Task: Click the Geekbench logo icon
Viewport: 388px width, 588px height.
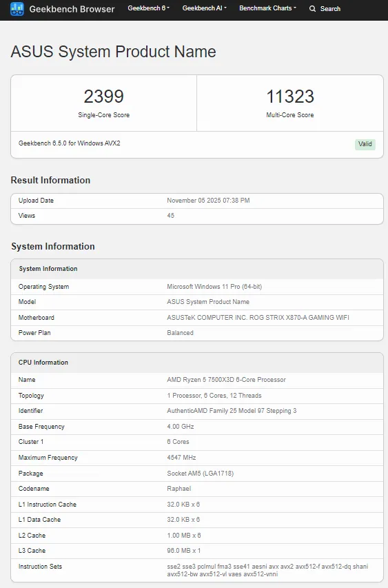Action: tap(17, 9)
